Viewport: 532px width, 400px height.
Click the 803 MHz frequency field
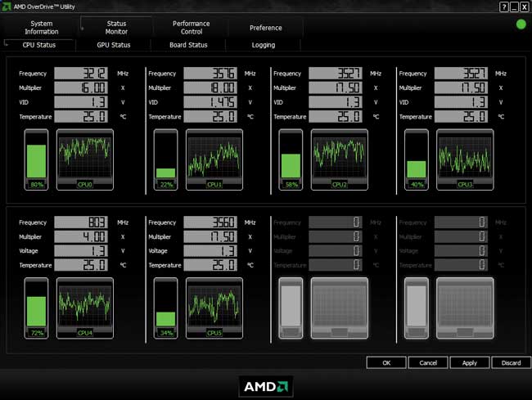(81, 222)
